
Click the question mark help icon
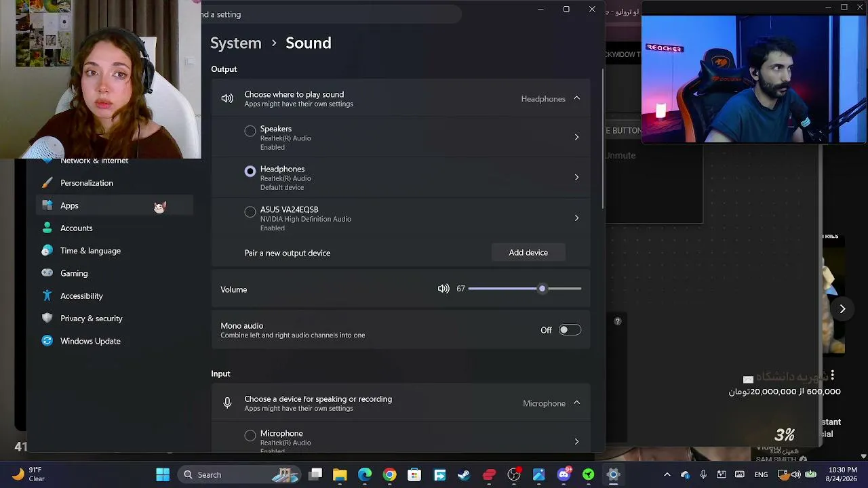(x=618, y=321)
